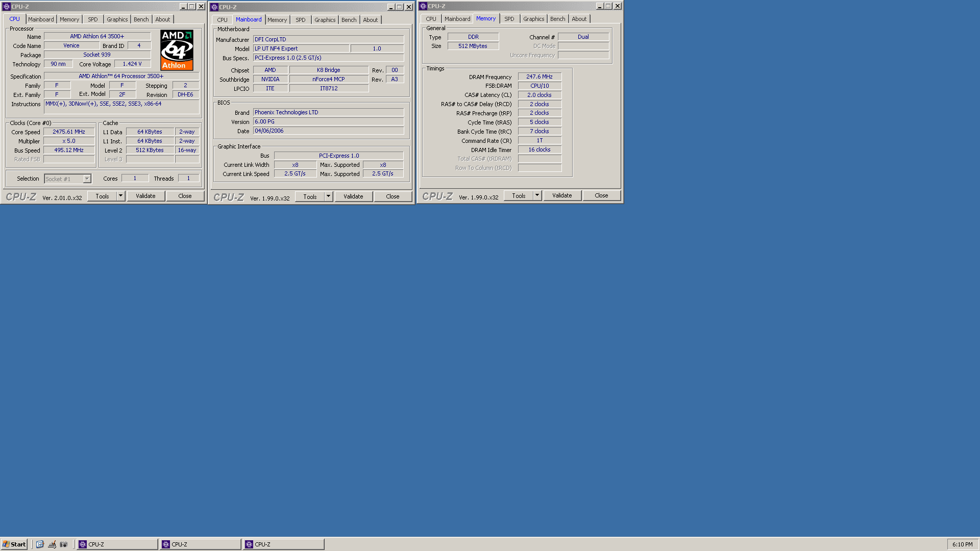Select the Mainboard tab in middle CPU-Z window
The height and width of the screenshot is (551, 980).
(249, 19)
